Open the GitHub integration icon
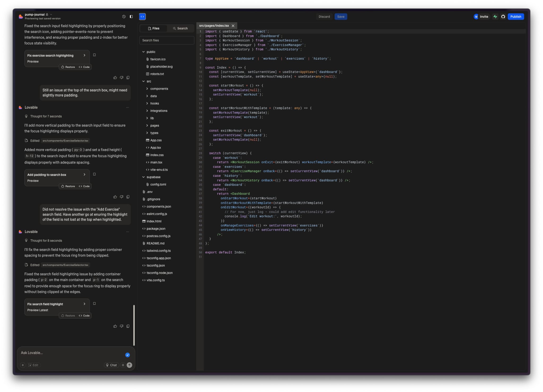Image resolution: width=543 pixels, height=392 pixels. coord(503,16)
